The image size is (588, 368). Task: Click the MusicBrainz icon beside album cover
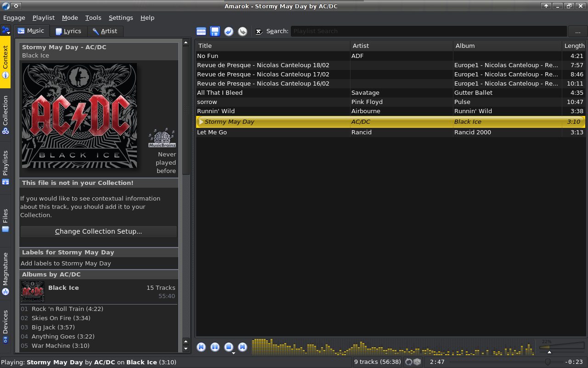coord(162,138)
